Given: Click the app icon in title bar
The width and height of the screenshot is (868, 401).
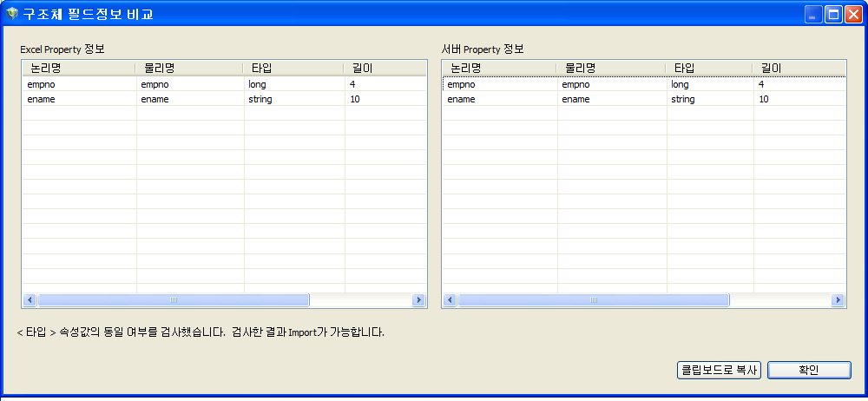Looking at the screenshot, I should click(x=12, y=14).
